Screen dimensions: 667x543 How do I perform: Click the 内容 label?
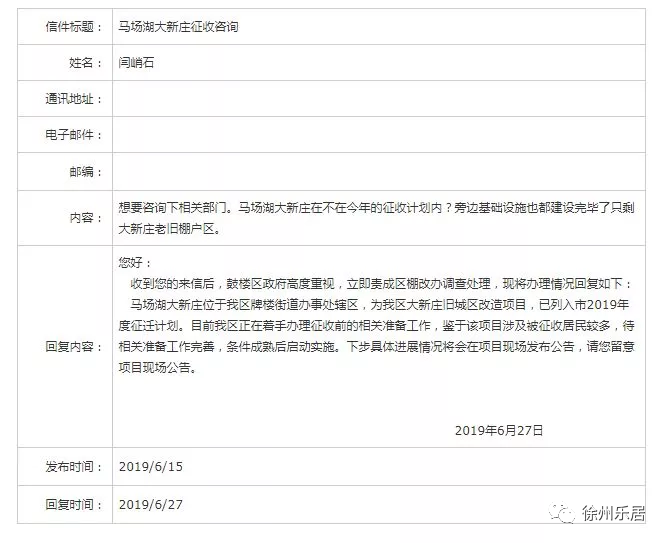pos(86,218)
